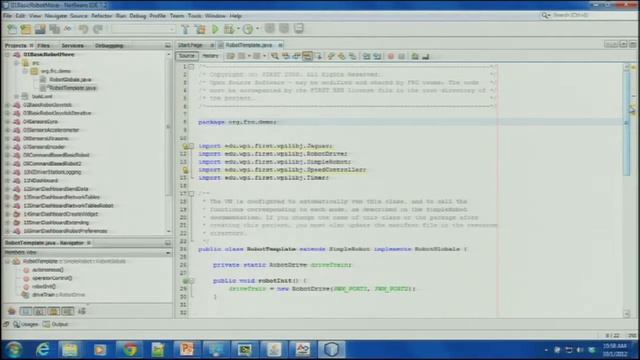Switch to the Services tab
This screenshot has width=640, height=360.
73,46
